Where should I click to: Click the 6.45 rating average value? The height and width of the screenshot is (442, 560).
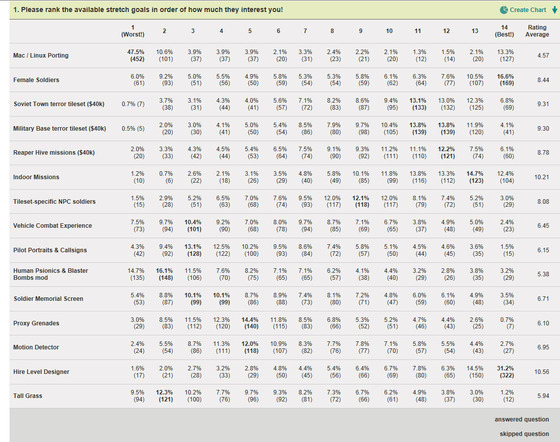click(543, 226)
